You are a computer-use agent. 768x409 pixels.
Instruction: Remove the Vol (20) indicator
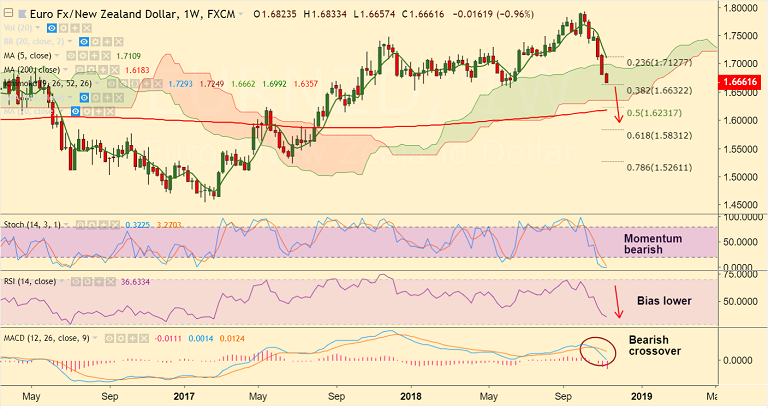[87, 28]
